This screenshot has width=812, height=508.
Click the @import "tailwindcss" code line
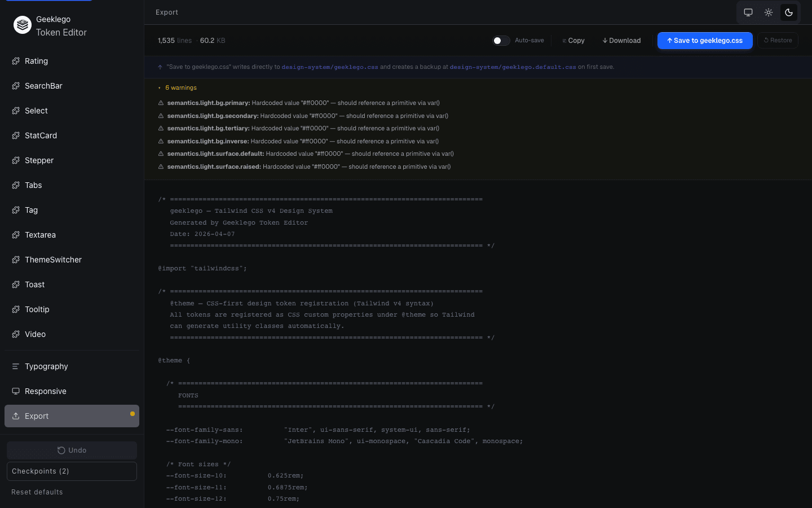click(x=202, y=269)
